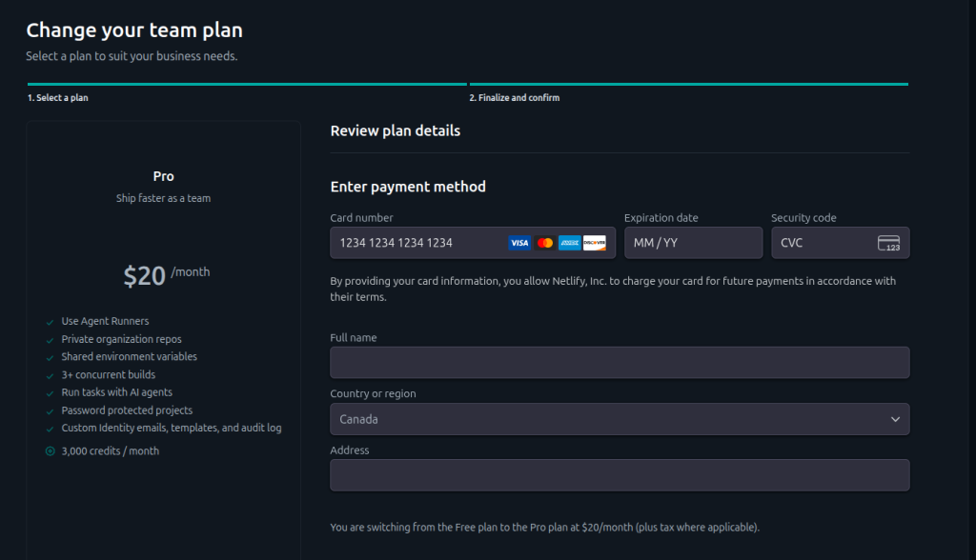The width and height of the screenshot is (976, 560).
Task: Click the '3+ concurrent builds' feature text
Action: [109, 374]
